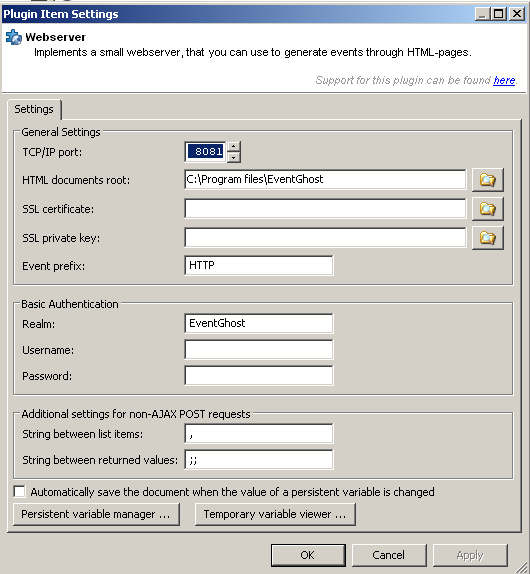Confirm settings with the OK button
The width and height of the screenshot is (530, 574).
coord(308,555)
